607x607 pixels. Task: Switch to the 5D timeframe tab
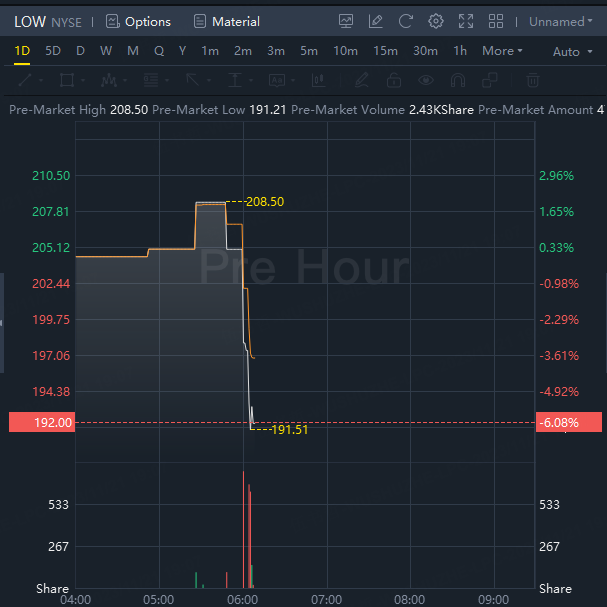tap(53, 51)
